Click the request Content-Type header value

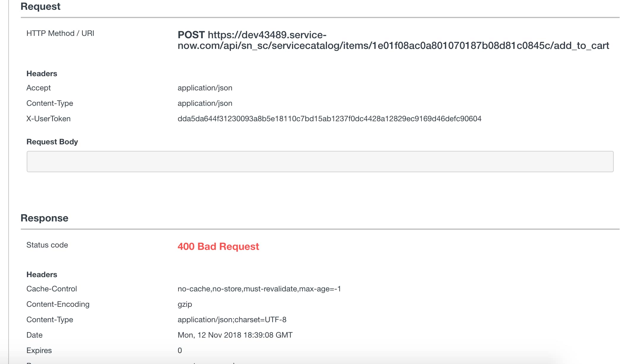[x=205, y=103]
